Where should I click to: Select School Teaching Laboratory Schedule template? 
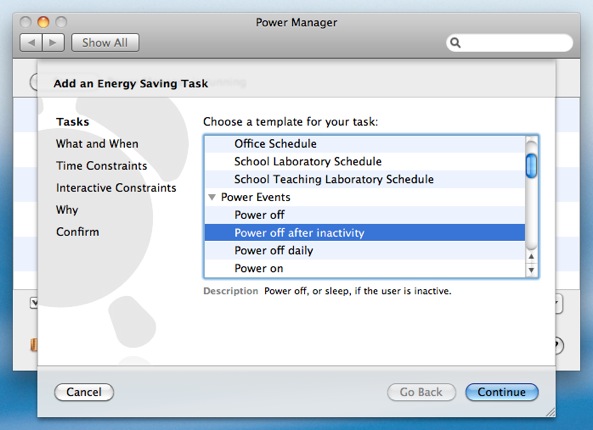pos(365,179)
